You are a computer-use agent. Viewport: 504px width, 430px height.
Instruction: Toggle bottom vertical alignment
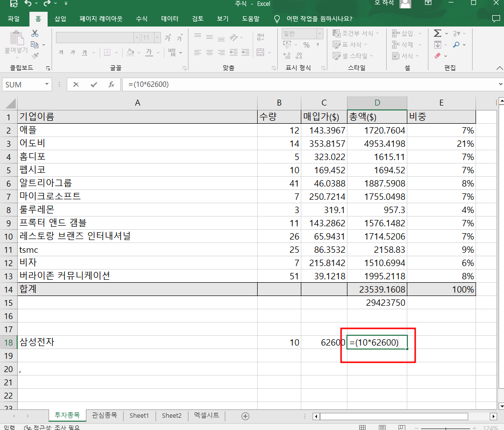221,39
